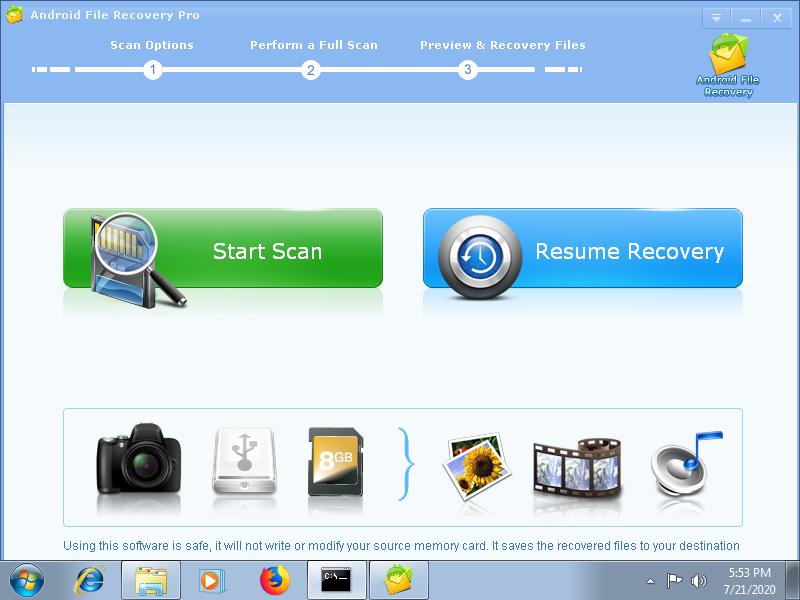Open the title bar dropdown menu arrow
This screenshot has height=600, width=800.
(x=716, y=18)
